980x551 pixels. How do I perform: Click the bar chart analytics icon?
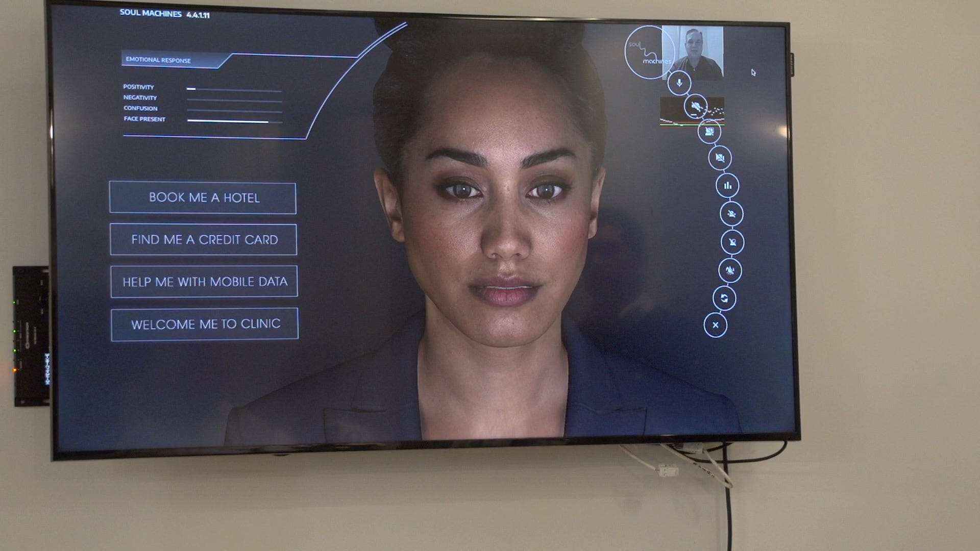[x=727, y=185]
